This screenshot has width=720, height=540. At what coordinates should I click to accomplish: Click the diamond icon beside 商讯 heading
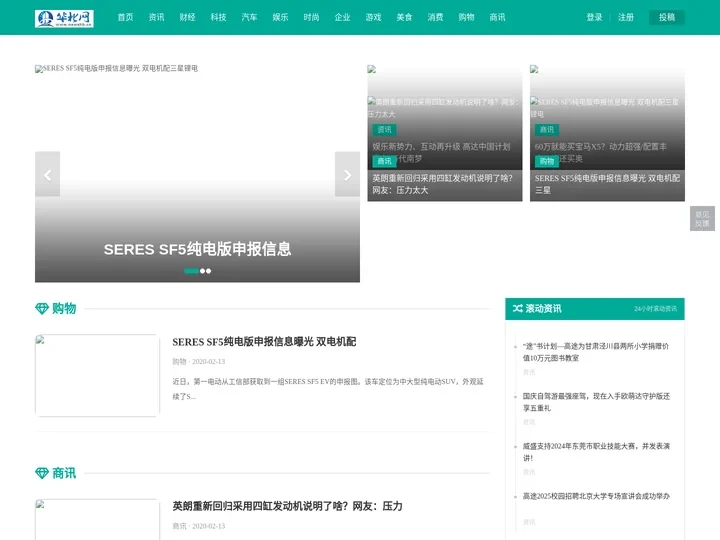tap(42, 473)
